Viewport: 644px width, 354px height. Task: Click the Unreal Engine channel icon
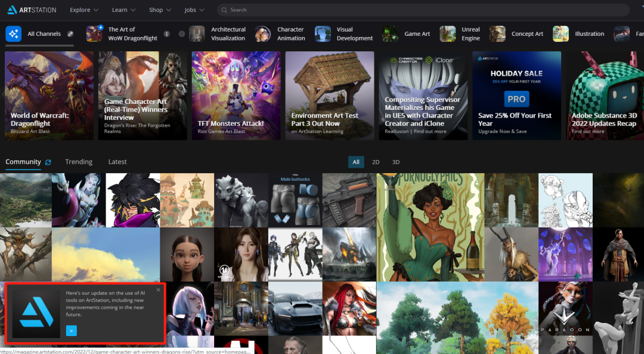point(448,33)
